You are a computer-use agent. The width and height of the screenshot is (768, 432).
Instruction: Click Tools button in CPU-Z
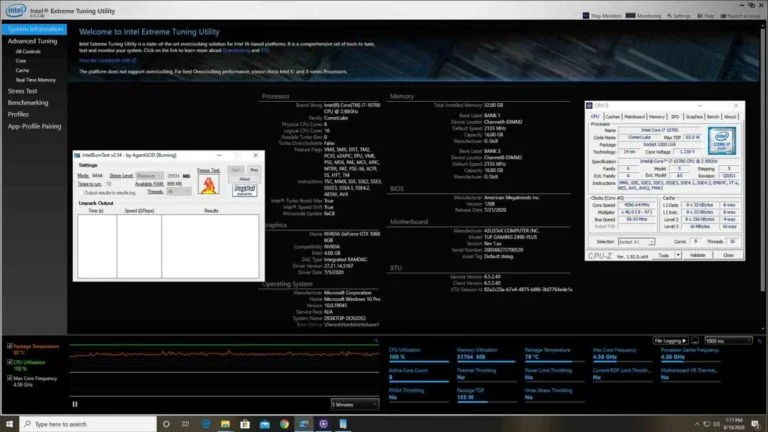[x=663, y=256]
